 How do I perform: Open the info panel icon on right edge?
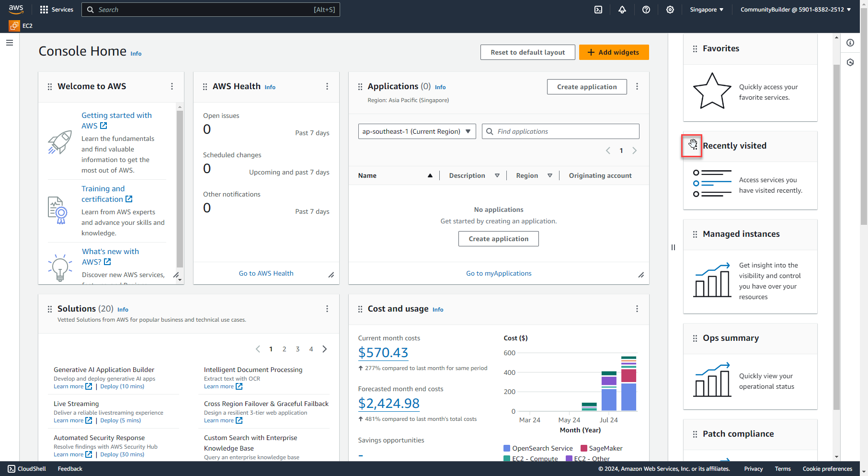tap(851, 43)
